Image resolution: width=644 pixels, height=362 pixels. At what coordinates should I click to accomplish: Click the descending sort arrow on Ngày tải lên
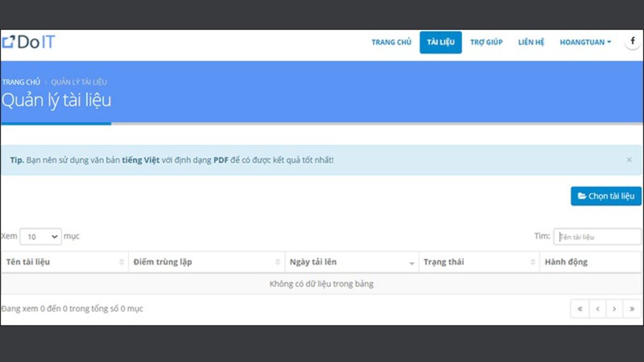(412, 263)
